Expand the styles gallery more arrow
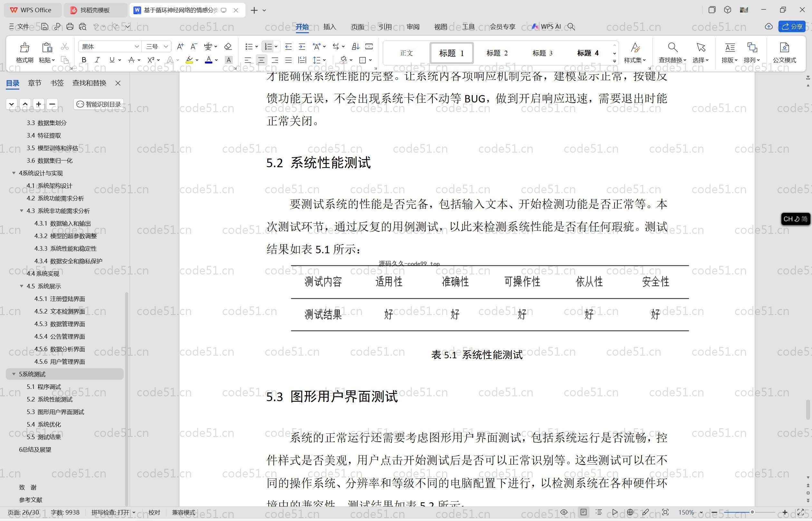The width and height of the screenshot is (812, 521). (x=614, y=61)
